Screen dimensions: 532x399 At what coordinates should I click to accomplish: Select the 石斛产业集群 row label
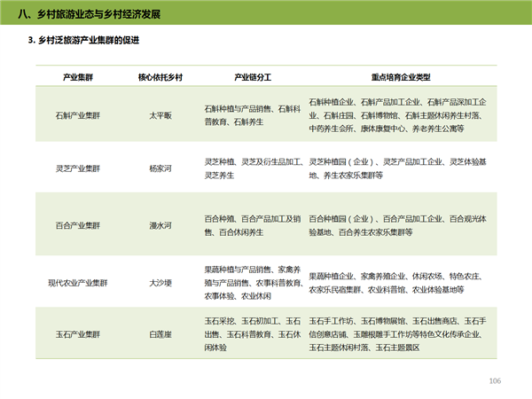click(x=78, y=116)
